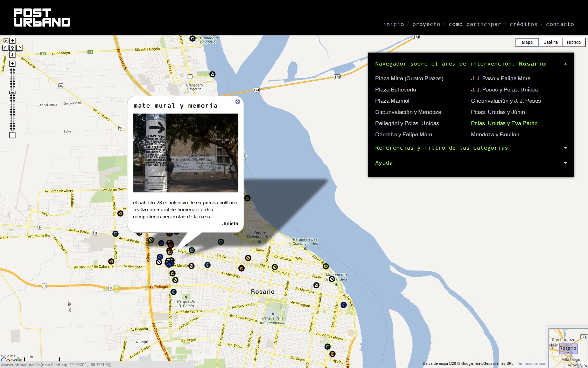Go to como participar page
Screen dimensions: 588x368
(x=475, y=24)
